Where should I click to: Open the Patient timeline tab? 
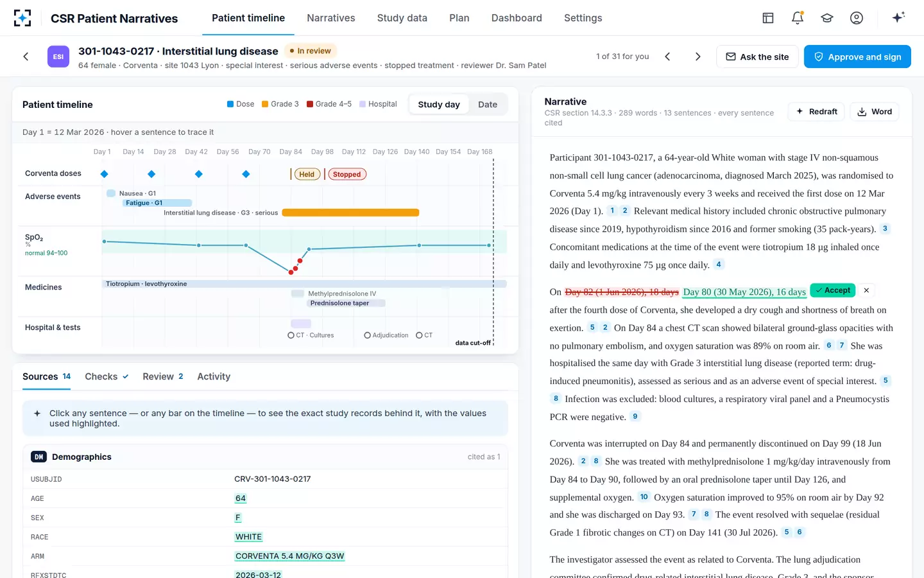248,18
